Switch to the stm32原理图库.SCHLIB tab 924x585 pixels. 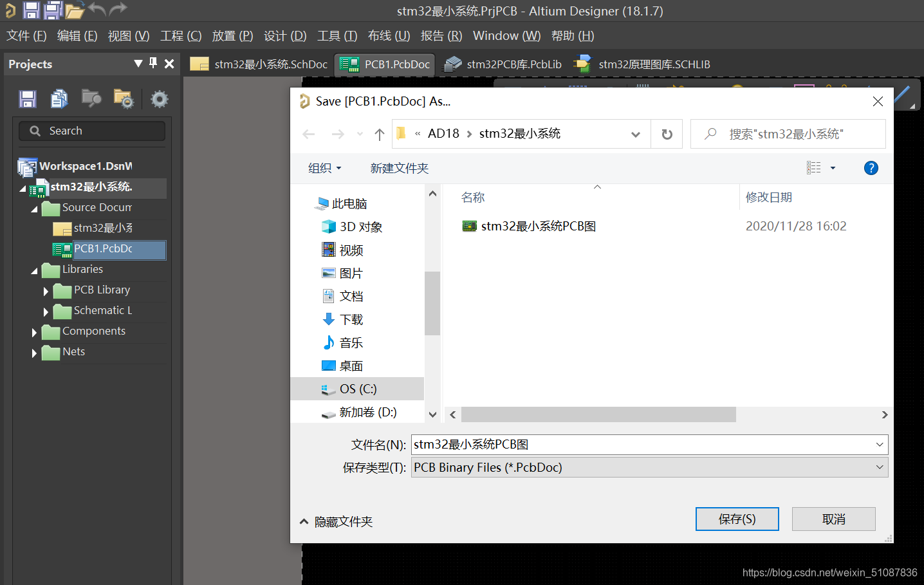click(654, 64)
